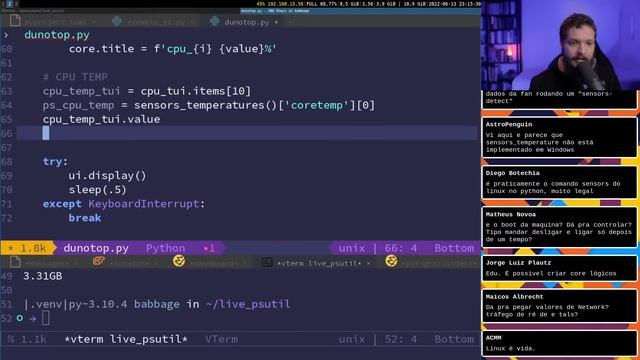Viewport: 640px width, 360px height.
Task: Click cpu_temp_tui.value on line 65
Action: click(x=102, y=120)
